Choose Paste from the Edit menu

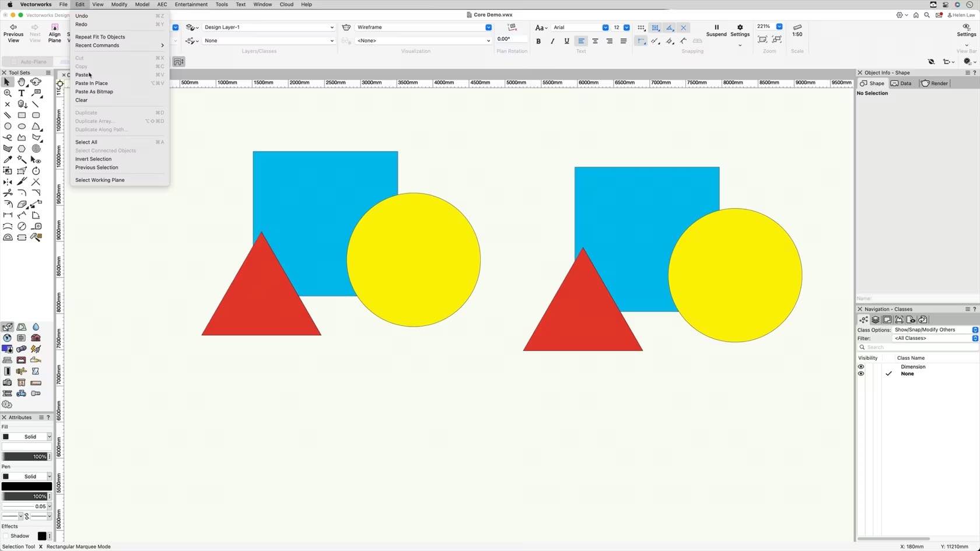[120, 75]
